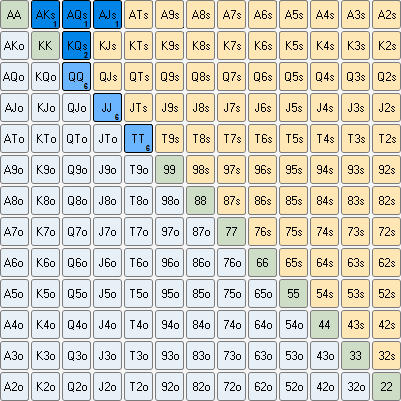The image size is (401, 401).
Task: Select the KK pocket pair cell
Action: point(46,46)
